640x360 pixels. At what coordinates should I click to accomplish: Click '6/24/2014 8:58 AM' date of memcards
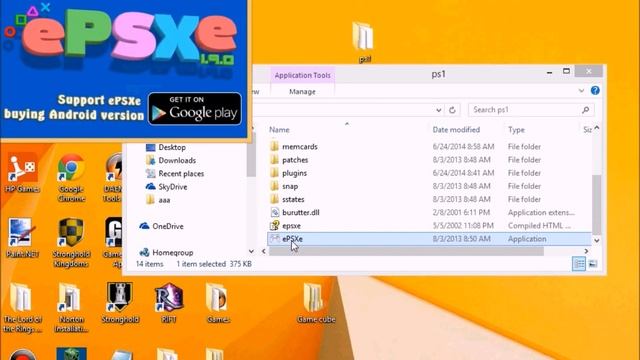click(x=463, y=147)
